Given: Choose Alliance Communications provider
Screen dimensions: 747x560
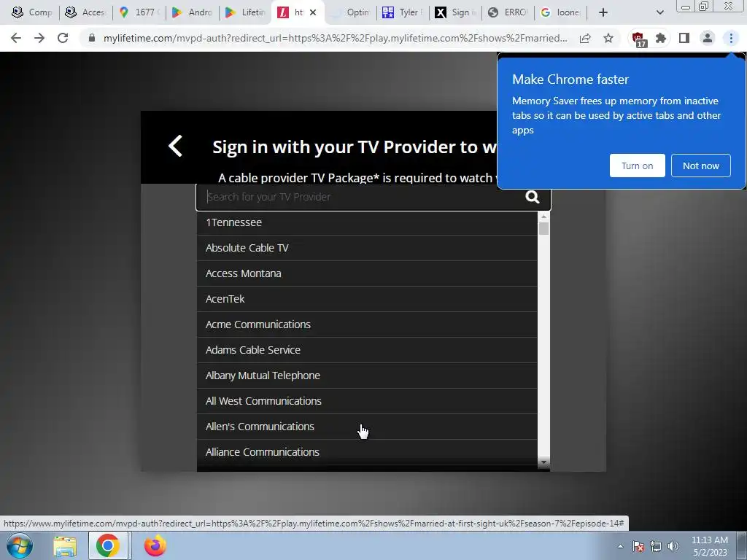Looking at the screenshot, I should (x=367, y=452).
